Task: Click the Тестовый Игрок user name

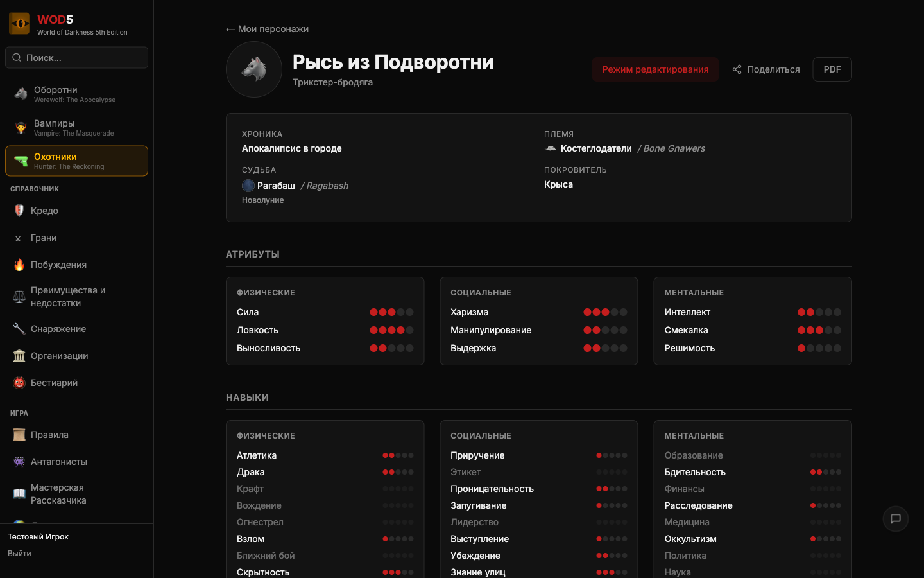Action: coord(38,537)
